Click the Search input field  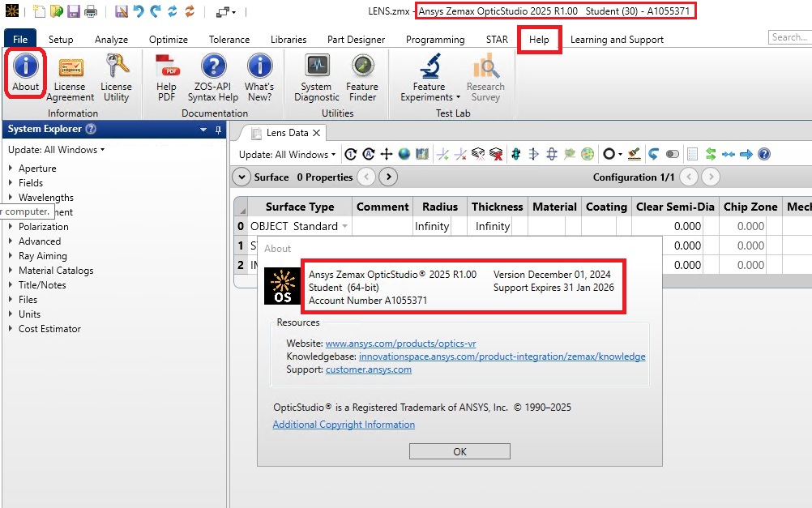tap(790, 37)
